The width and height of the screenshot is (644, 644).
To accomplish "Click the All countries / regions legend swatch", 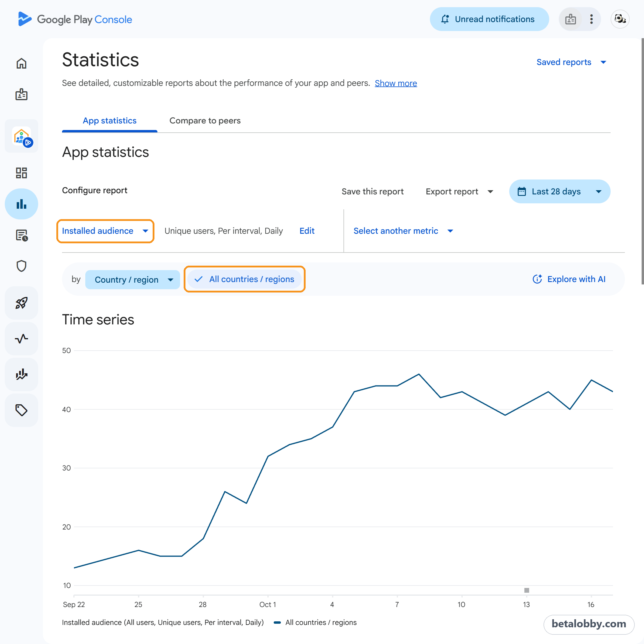I will point(277,622).
